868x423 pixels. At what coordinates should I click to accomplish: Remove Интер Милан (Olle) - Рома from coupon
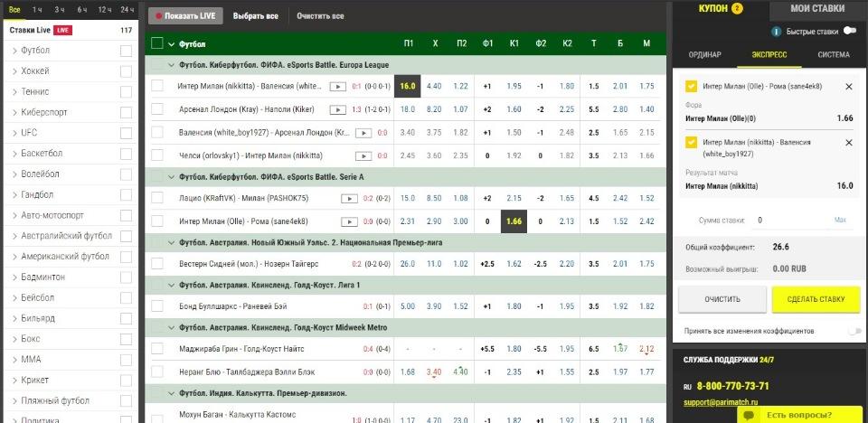click(849, 87)
